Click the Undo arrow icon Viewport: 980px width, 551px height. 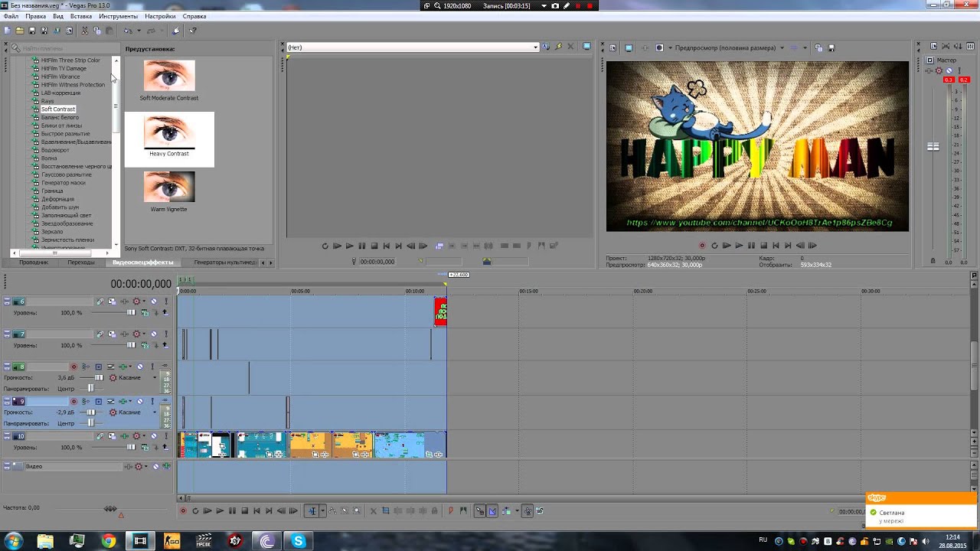point(128,31)
